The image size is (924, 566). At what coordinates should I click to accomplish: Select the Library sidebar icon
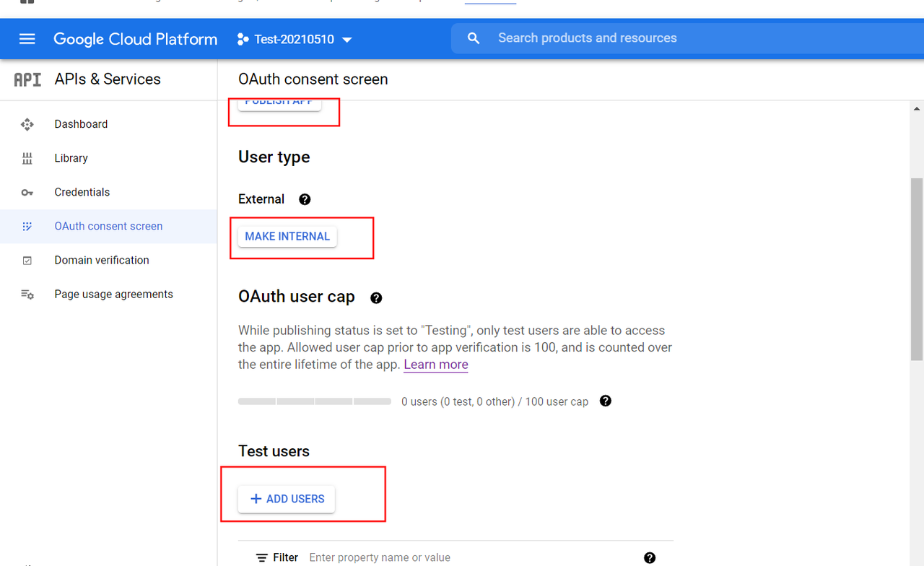(x=27, y=158)
